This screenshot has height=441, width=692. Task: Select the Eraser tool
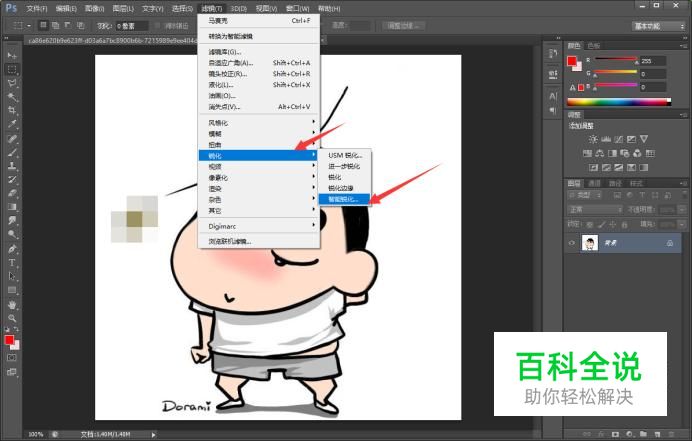pos(12,193)
